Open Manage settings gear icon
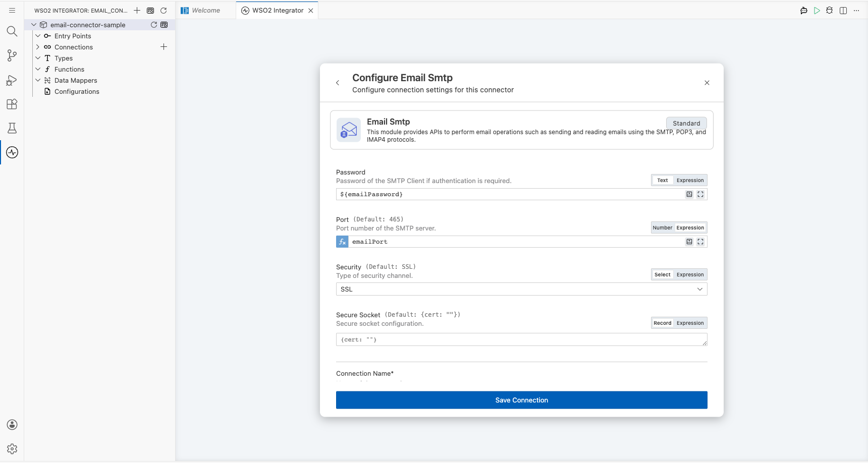868x463 pixels. point(12,449)
